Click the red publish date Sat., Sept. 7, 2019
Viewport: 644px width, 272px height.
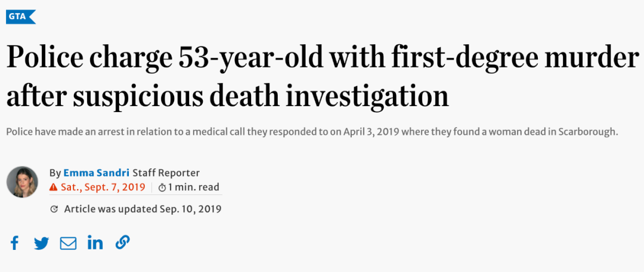click(x=103, y=187)
